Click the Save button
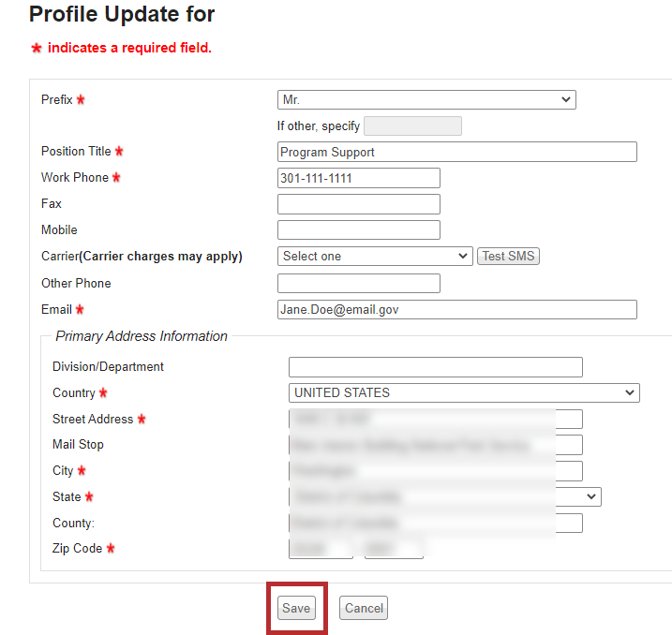The height and width of the screenshot is (635, 672). tap(296, 608)
